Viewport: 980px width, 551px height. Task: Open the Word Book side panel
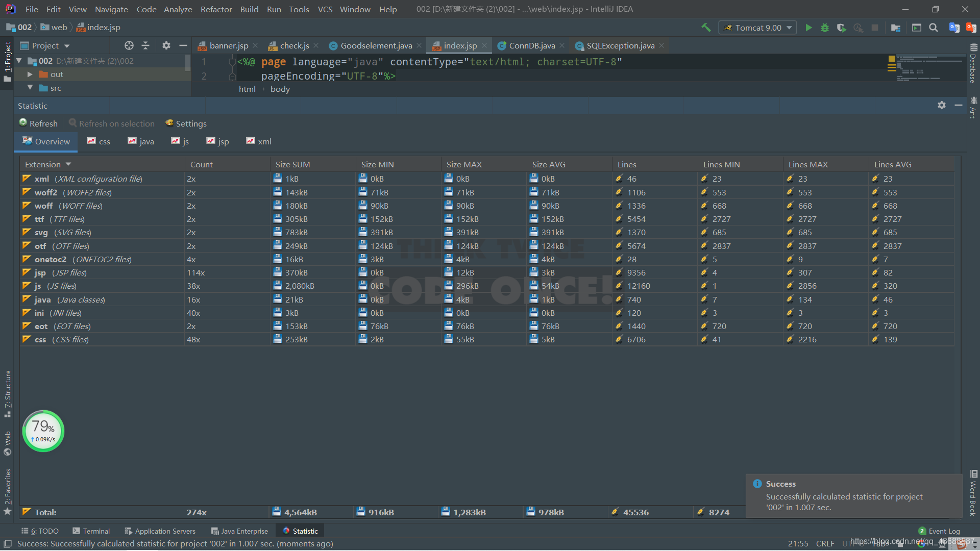coord(973,493)
